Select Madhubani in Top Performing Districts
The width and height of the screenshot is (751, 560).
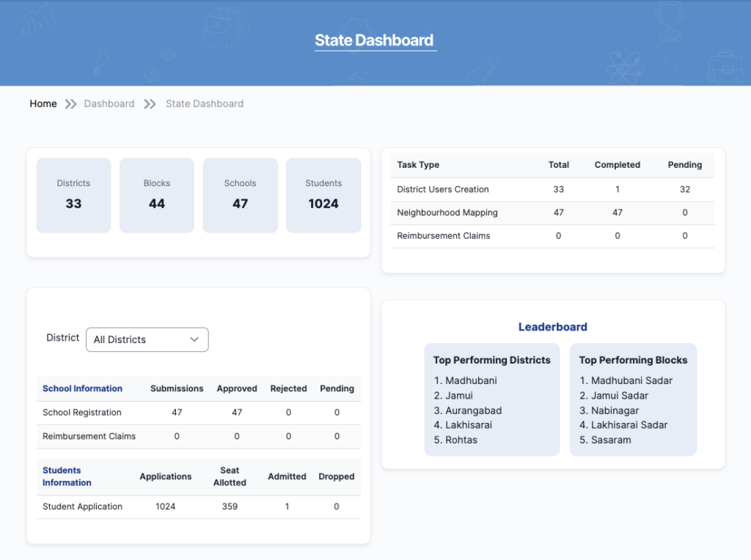pos(471,380)
